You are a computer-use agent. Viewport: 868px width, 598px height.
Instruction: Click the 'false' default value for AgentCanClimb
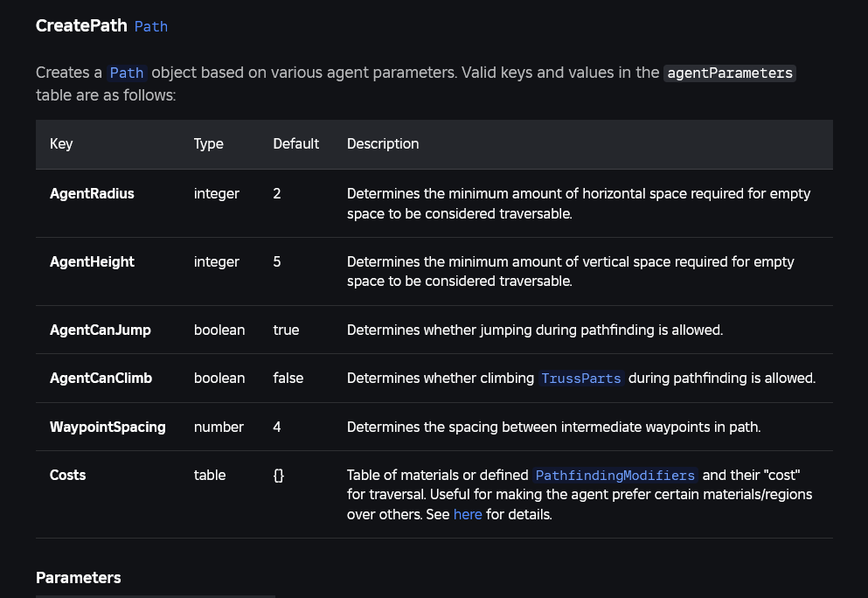(x=288, y=379)
